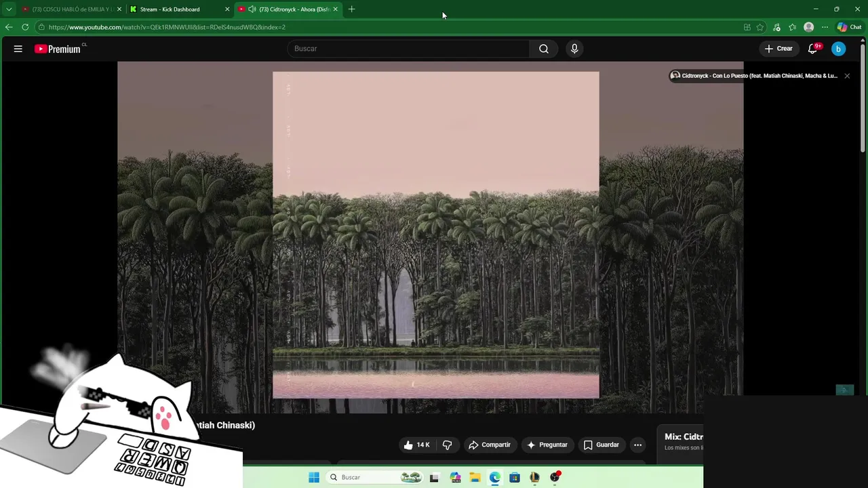Open more actions three-dot menu under video

[x=637, y=445]
